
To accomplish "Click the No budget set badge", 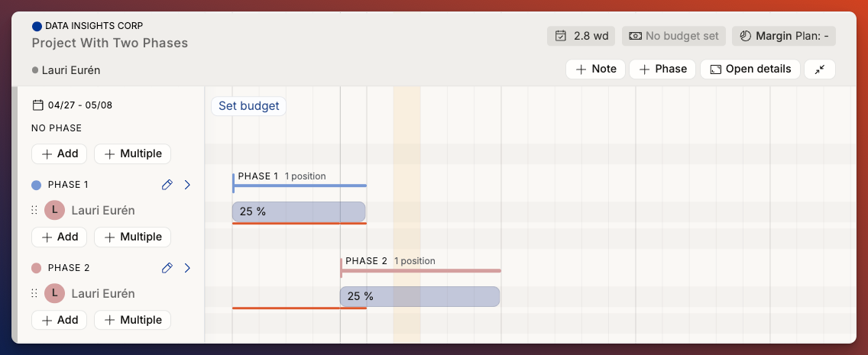I will point(674,36).
